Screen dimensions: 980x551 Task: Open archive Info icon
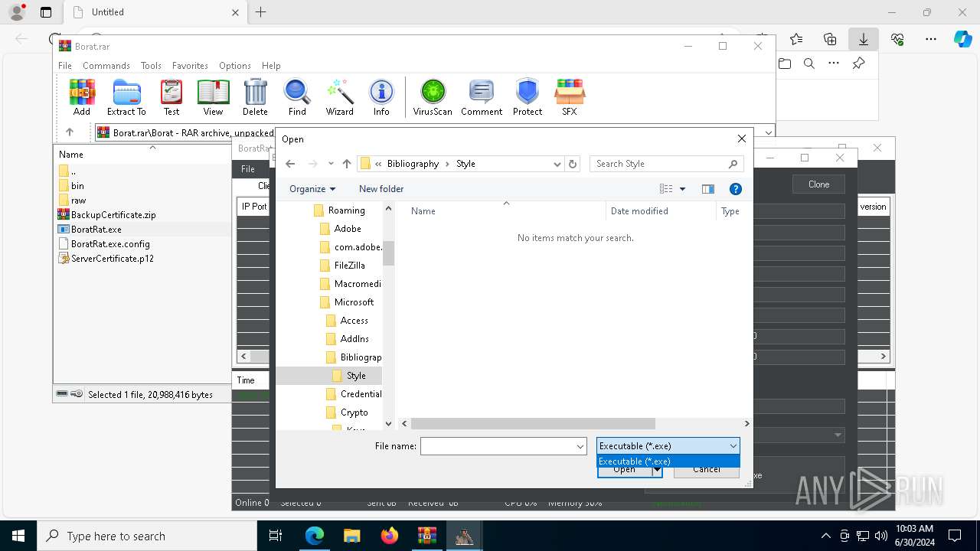381,97
